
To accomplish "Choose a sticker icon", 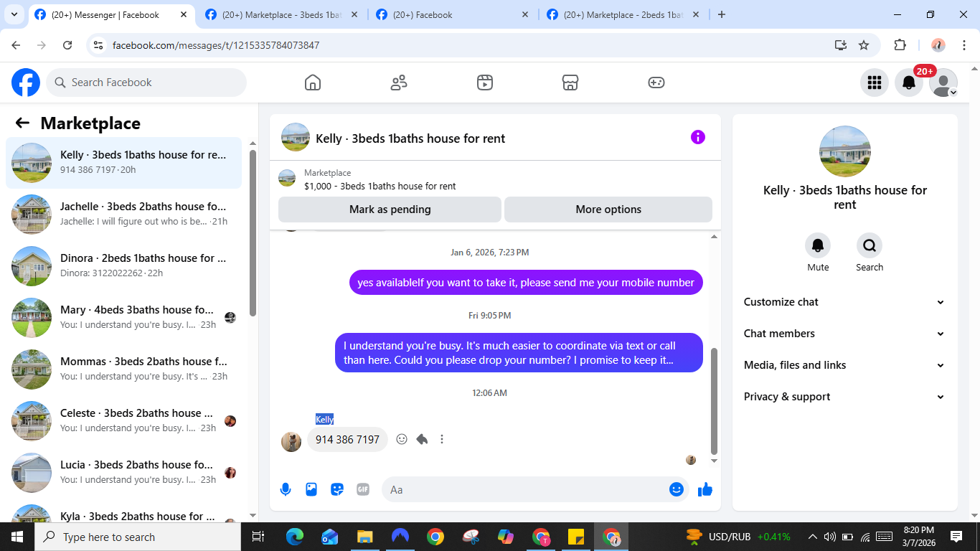I will point(337,489).
